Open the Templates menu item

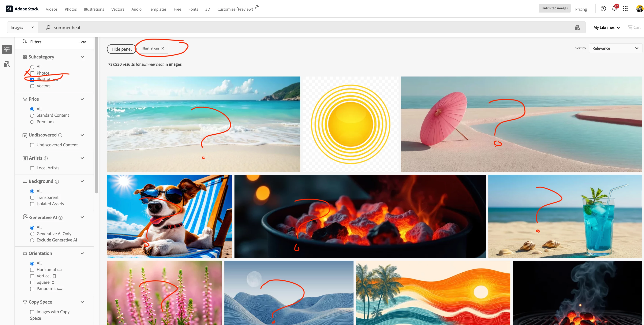click(x=157, y=9)
